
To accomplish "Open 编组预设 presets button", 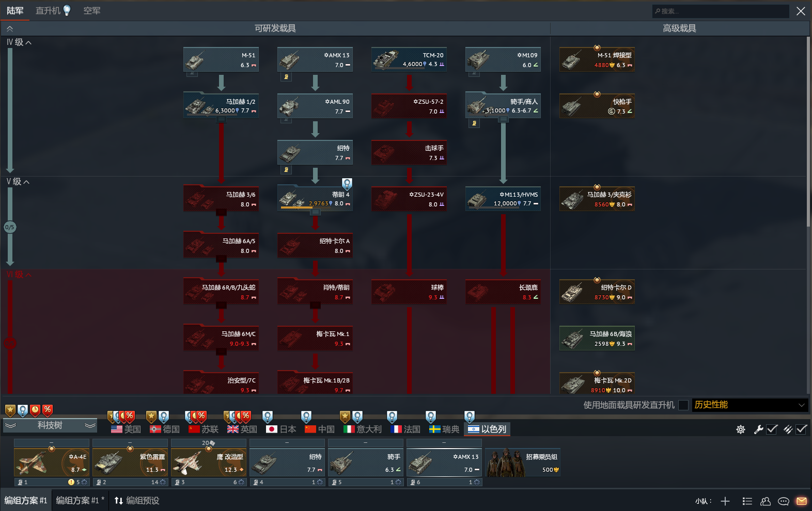I will (x=137, y=501).
